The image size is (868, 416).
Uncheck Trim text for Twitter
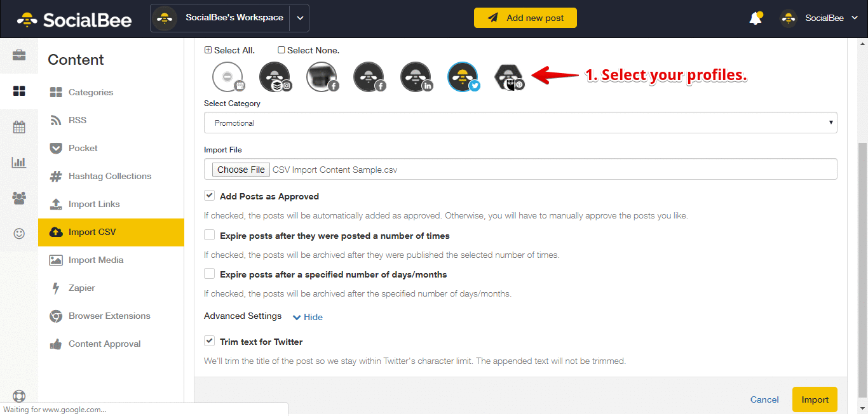coord(210,341)
